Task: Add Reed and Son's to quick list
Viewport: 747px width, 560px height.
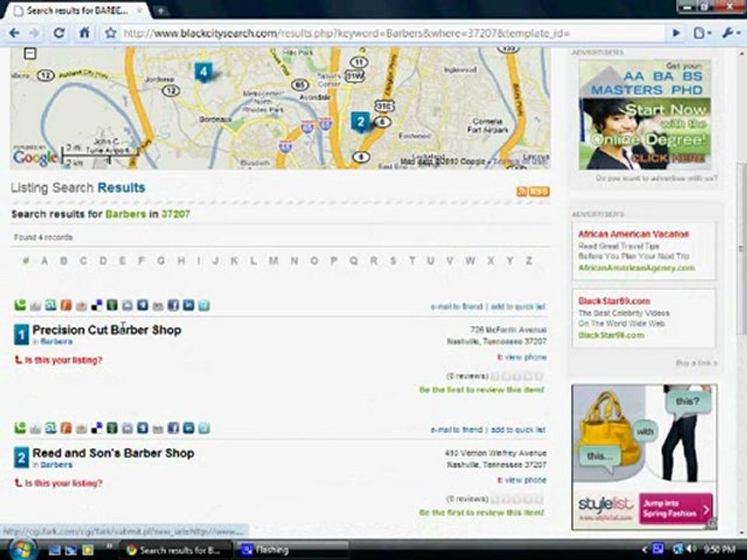Action: (518, 429)
